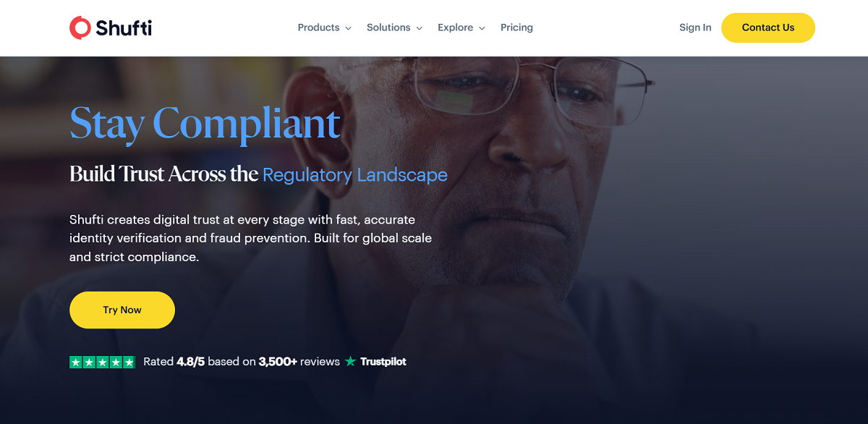Go to the Pricing page
The width and height of the screenshot is (868, 424).
coord(516,27)
